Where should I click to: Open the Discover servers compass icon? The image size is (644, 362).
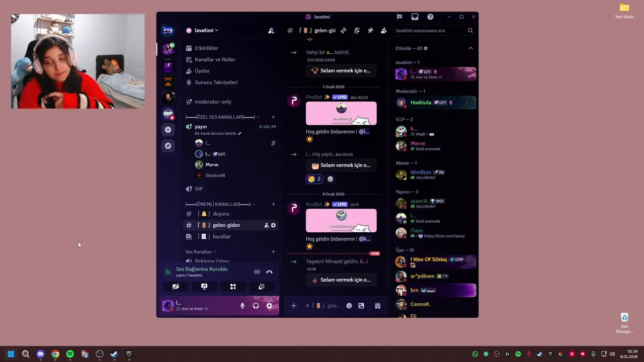[x=168, y=146]
